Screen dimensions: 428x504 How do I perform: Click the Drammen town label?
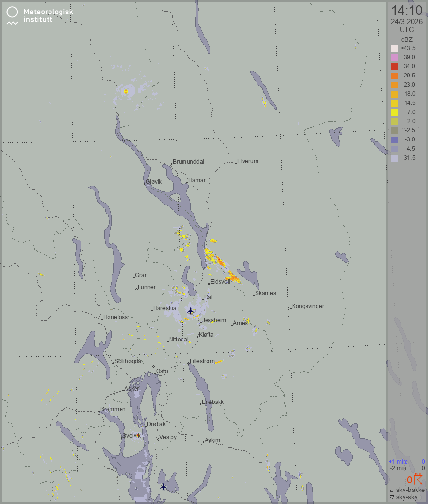[113, 409]
